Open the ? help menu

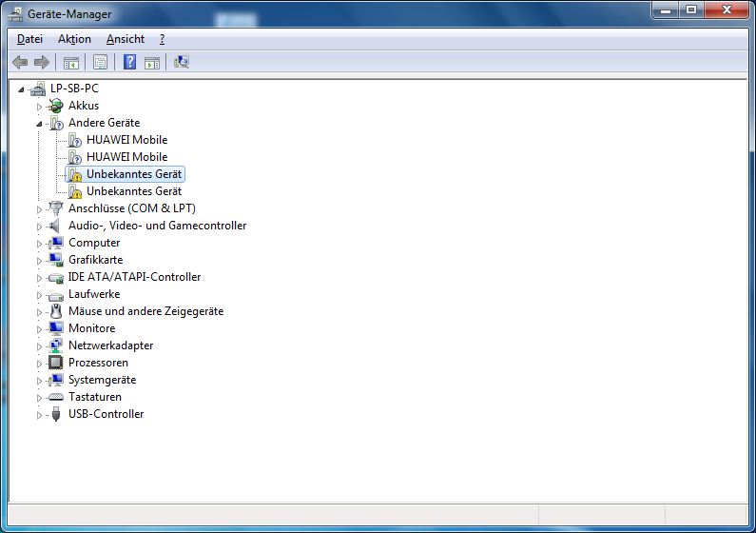[x=162, y=39]
